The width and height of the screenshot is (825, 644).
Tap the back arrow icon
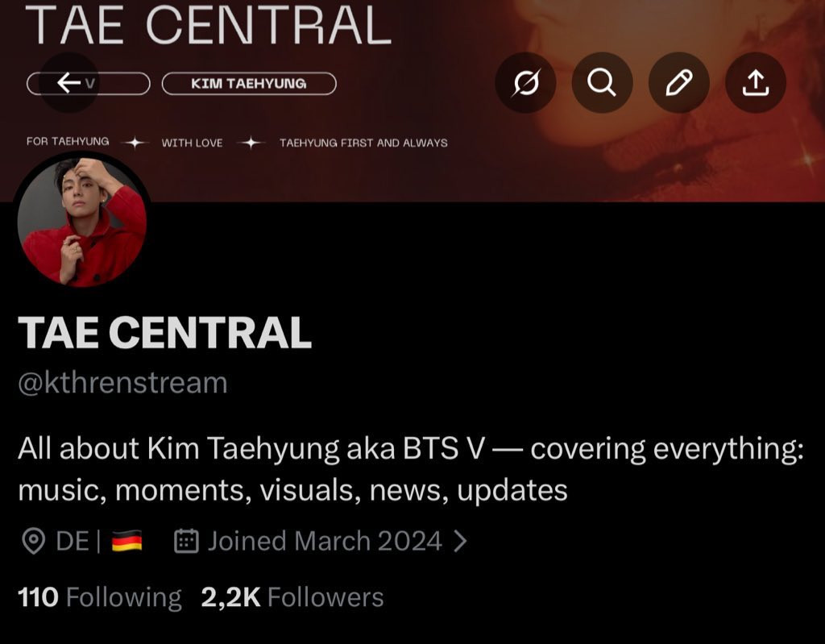[x=69, y=83]
